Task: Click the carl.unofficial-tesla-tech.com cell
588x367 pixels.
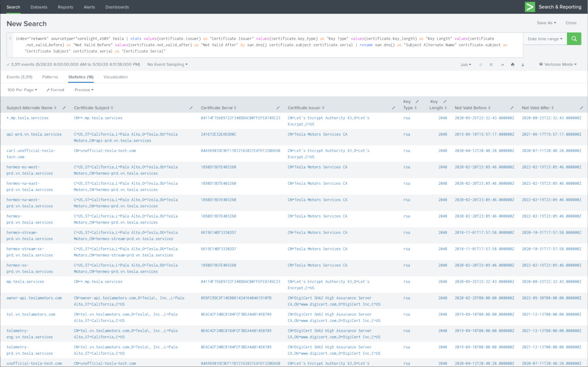Action: click(x=31, y=154)
